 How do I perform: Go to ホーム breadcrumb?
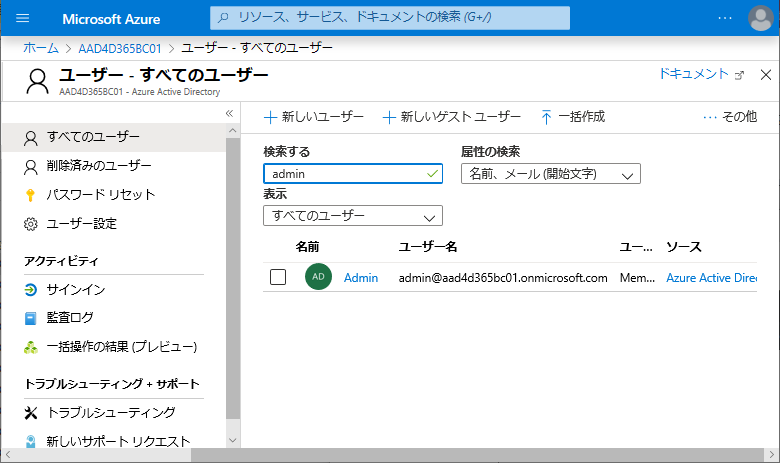(x=41, y=48)
